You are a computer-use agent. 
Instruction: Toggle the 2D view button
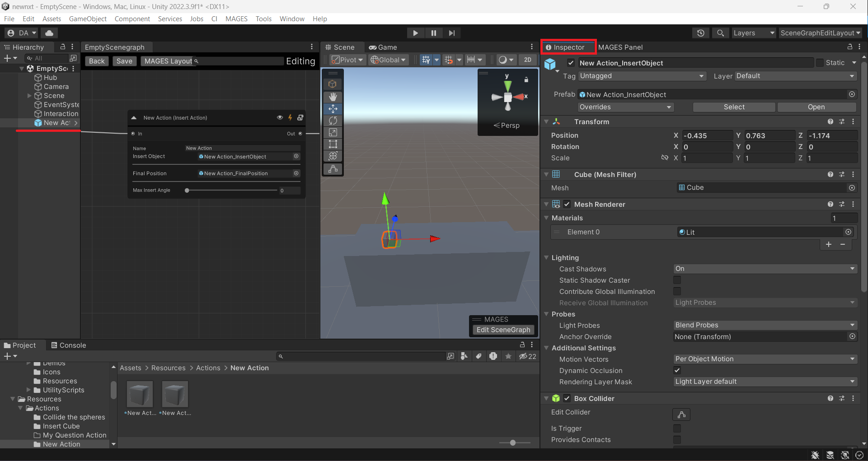pyautogui.click(x=527, y=60)
